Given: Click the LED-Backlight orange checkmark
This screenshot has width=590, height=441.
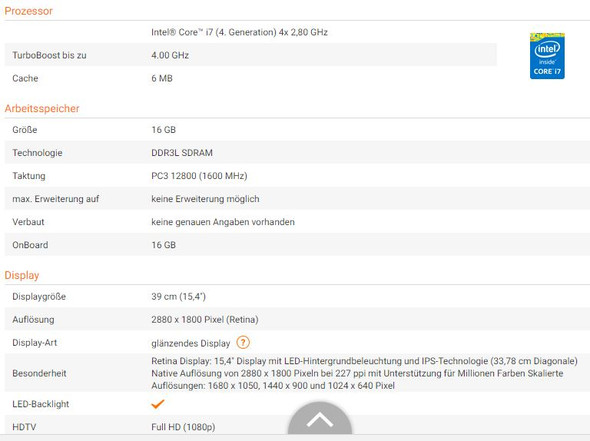Looking at the screenshot, I should click(158, 404).
